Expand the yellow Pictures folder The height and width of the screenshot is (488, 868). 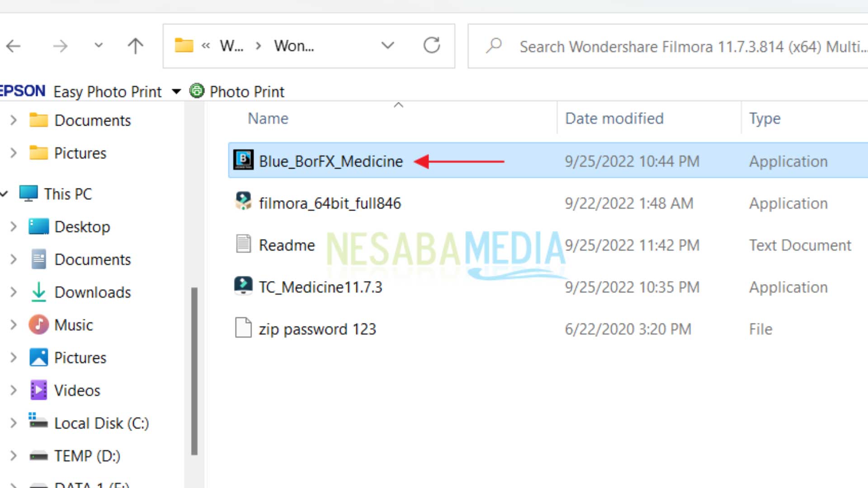(14, 153)
